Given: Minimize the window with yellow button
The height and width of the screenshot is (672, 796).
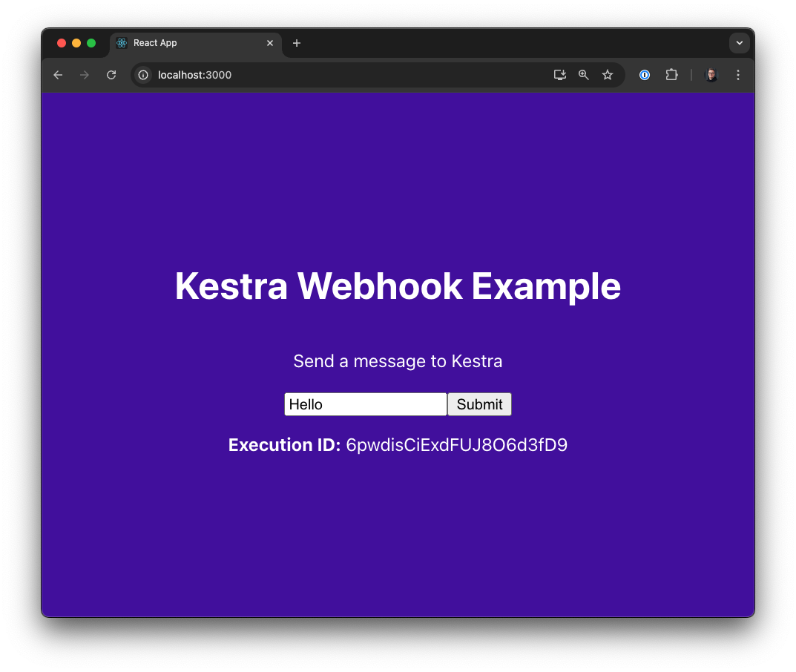Looking at the screenshot, I should click(76, 43).
